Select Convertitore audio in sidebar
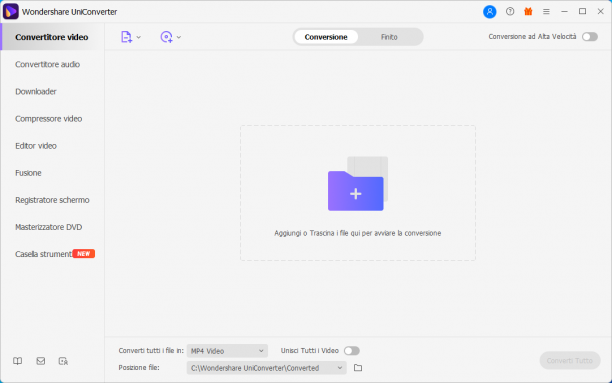612x383 pixels. 52,64
